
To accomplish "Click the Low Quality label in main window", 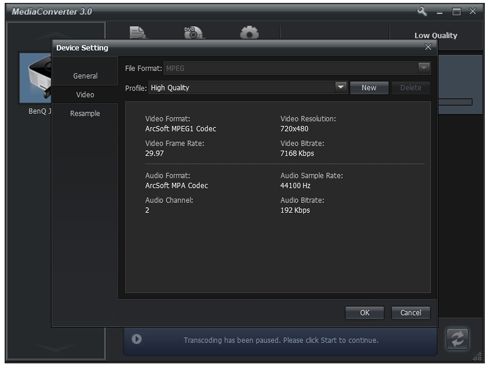I will [x=436, y=35].
